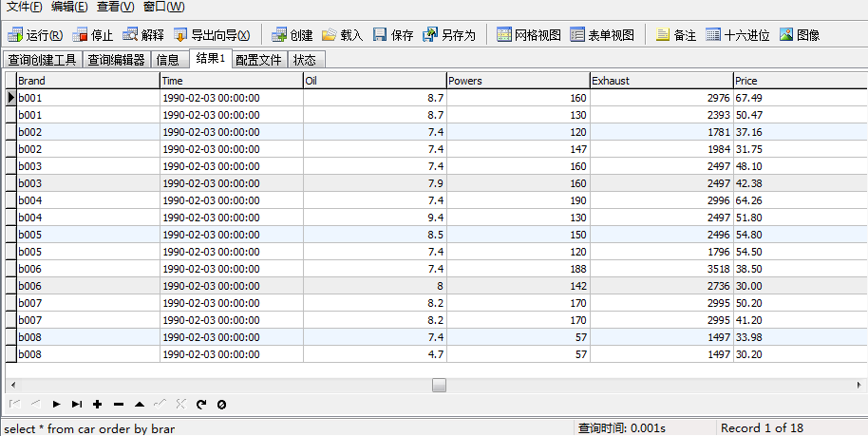
Task: Switch to Message (信息) tab
Action: coord(168,60)
